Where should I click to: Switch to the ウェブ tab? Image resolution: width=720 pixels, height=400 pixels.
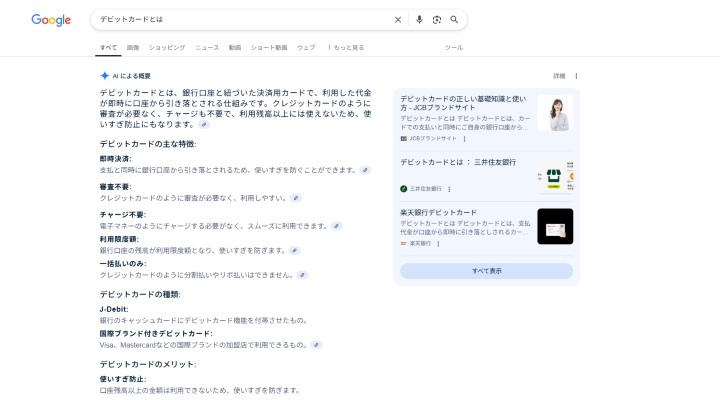pos(306,48)
